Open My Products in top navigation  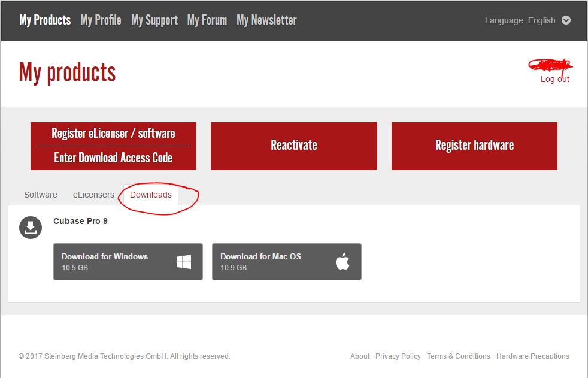45,20
